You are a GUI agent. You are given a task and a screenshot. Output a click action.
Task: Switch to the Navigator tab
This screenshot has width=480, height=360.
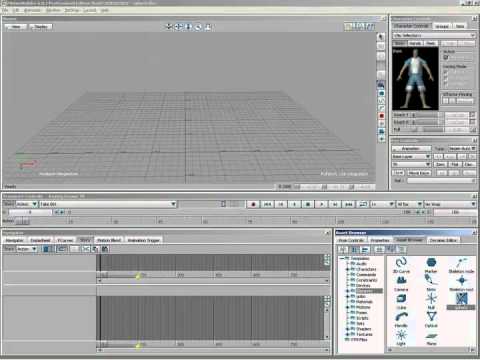(x=15, y=240)
